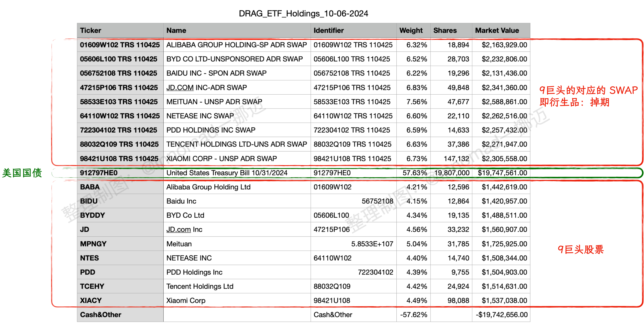644x329 pixels.
Task: Select PDD HOLDINGS INC SWAP cell
Action: coord(237,130)
